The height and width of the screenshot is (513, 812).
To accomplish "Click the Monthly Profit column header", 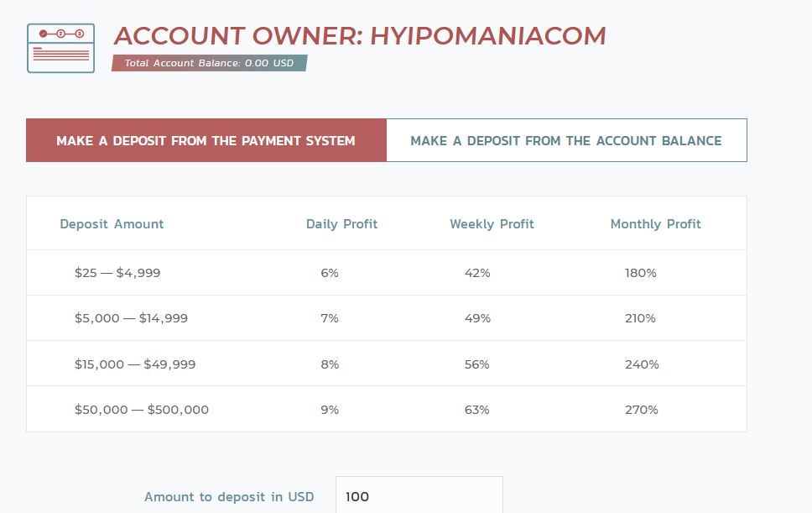I will tap(655, 224).
